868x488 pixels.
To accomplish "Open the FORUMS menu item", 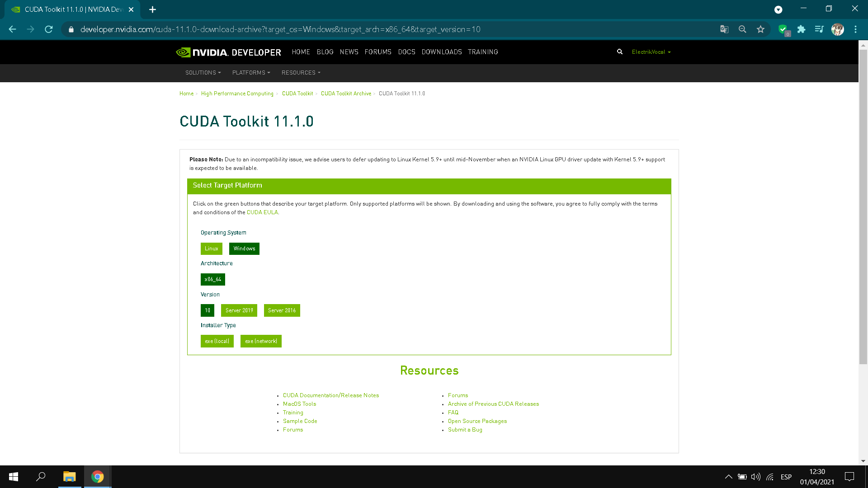I will [x=378, y=52].
